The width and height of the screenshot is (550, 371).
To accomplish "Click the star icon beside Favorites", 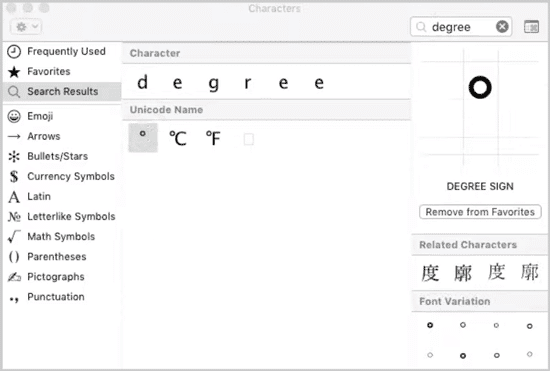I will [x=14, y=72].
